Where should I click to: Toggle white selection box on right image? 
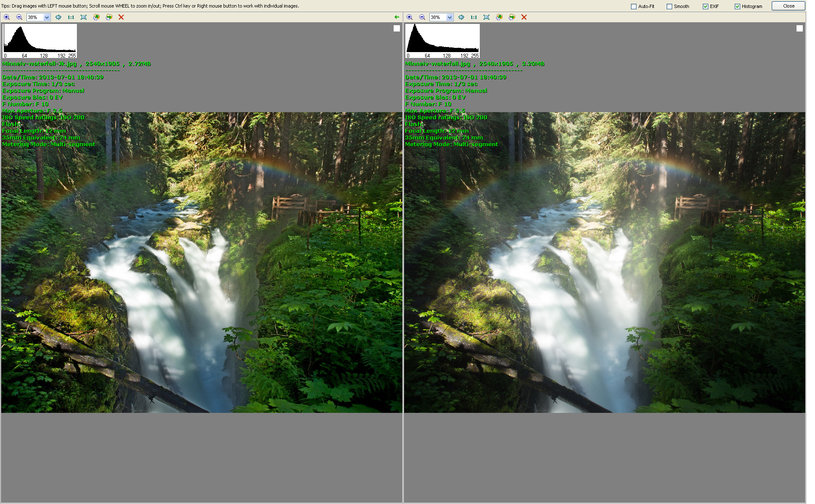click(799, 29)
